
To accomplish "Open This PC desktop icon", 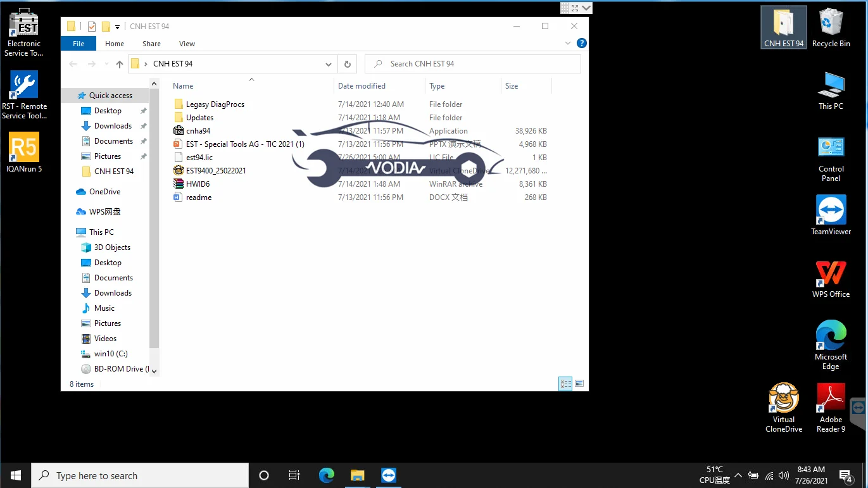I will pyautogui.click(x=831, y=91).
